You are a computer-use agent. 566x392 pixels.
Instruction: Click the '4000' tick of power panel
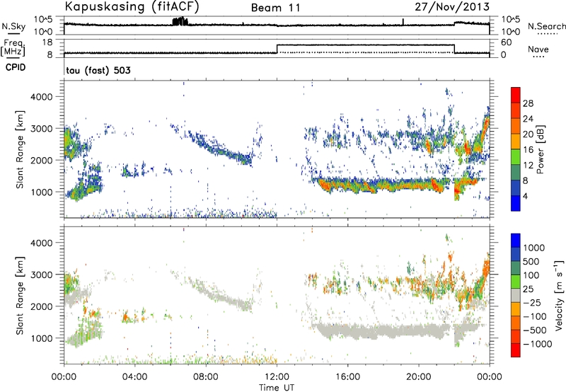pyautogui.click(x=41, y=97)
